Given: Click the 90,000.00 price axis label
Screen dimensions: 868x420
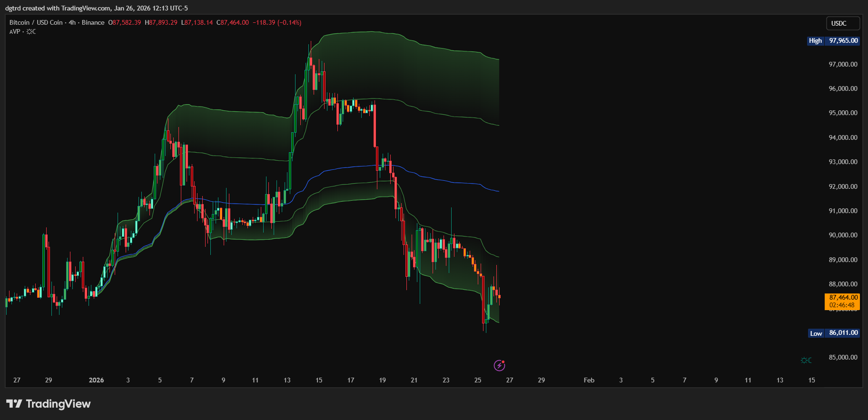Looking at the screenshot, I should point(843,235).
